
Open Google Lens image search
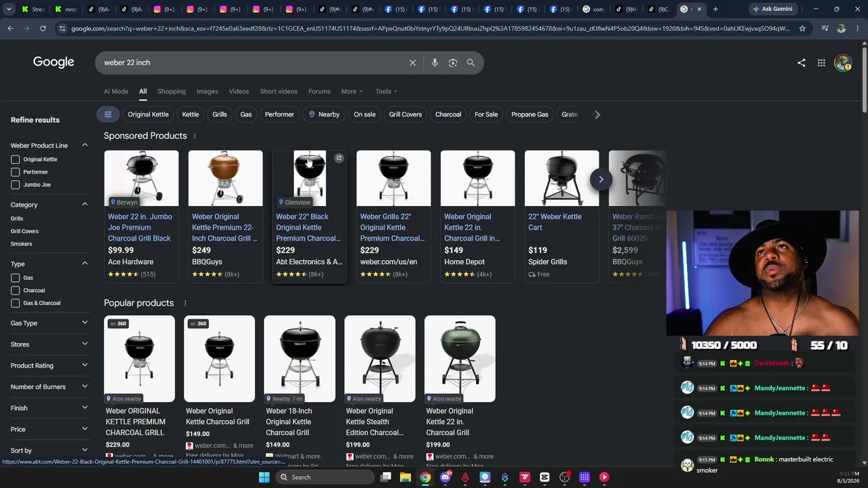pyautogui.click(x=453, y=62)
